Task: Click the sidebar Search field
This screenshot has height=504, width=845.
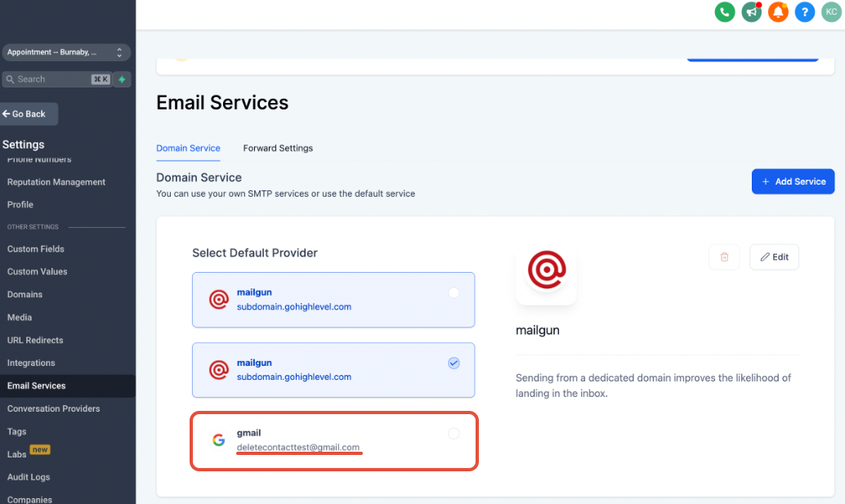Action: [57, 79]
